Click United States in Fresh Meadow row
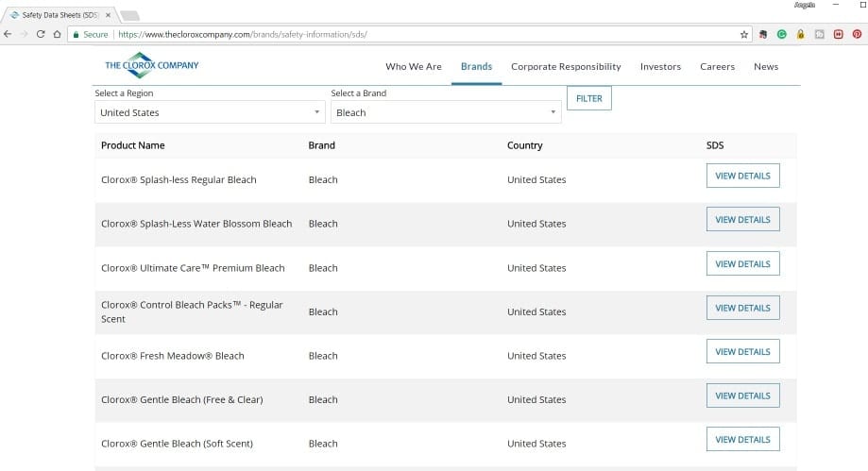 pyautogui.click(x=536, y=356)
